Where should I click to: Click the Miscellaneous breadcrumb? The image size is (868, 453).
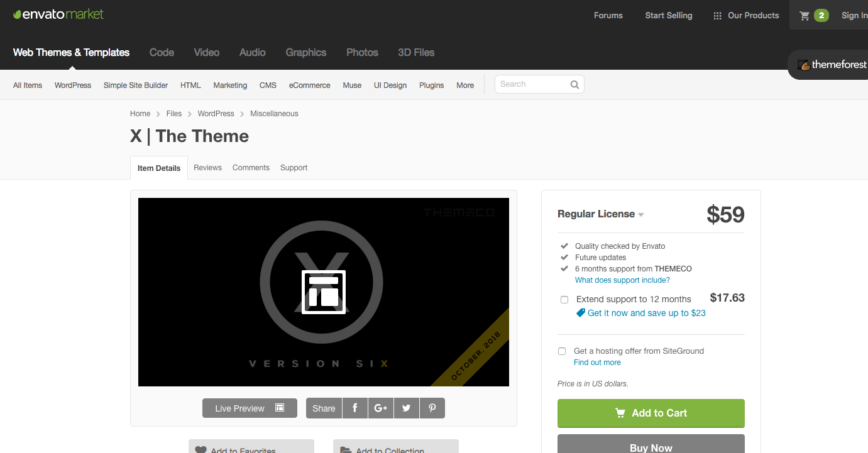[x=274, y=114]
